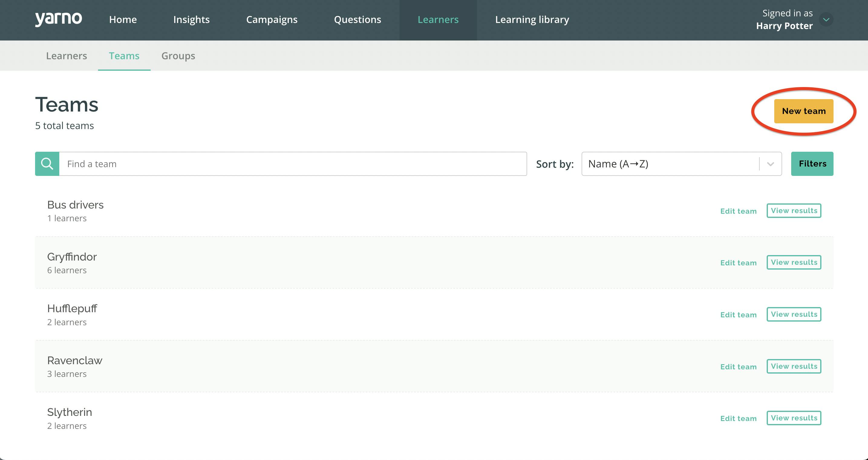Edit the Hufflepuff team
Viewport: 868px width, 460px height.
(x=738, y=315)
